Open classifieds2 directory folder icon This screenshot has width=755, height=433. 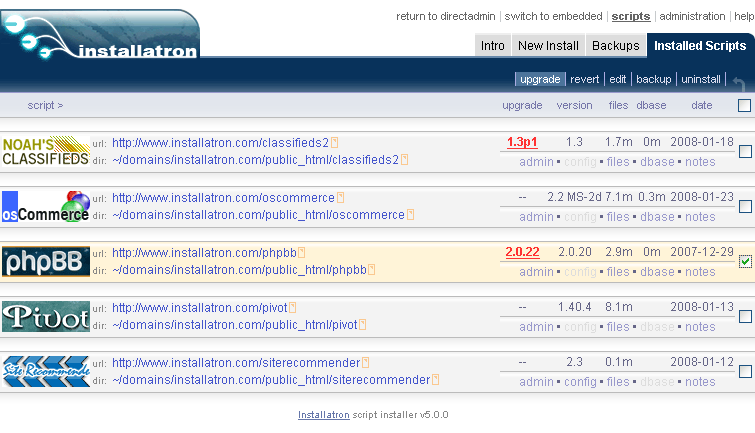pos(404,160)
